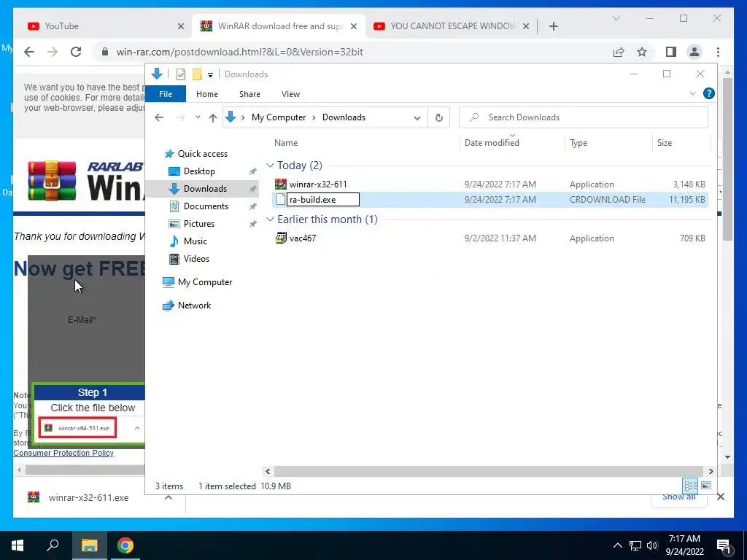Screen dimensions: 747x560
Task: Open Chrome three-dot menu
Action: pyautogui.click(x=718, y=52)
